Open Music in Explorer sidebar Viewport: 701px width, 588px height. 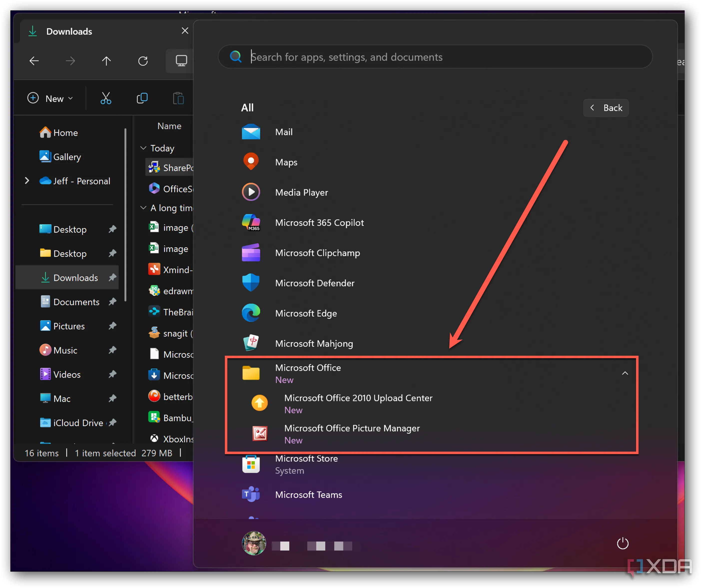click(67, 350)
